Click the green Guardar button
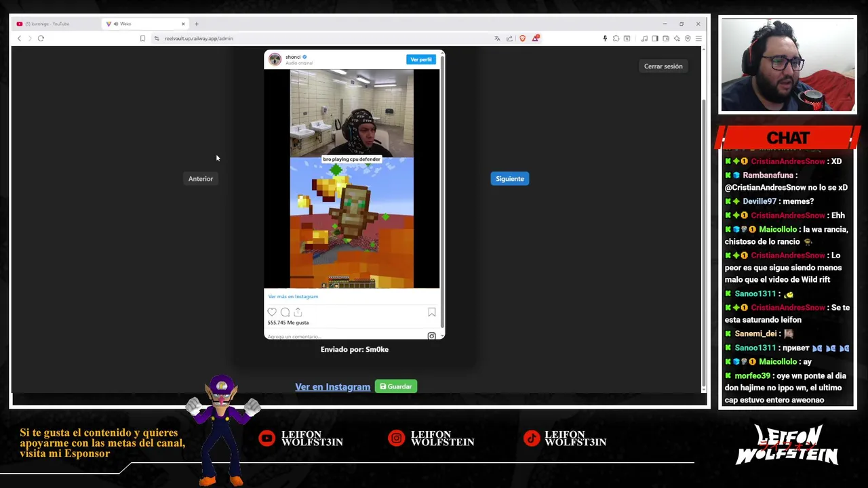The height and width of the screenshot is (488, 868). pyautogui.click(x=396, y=387)
